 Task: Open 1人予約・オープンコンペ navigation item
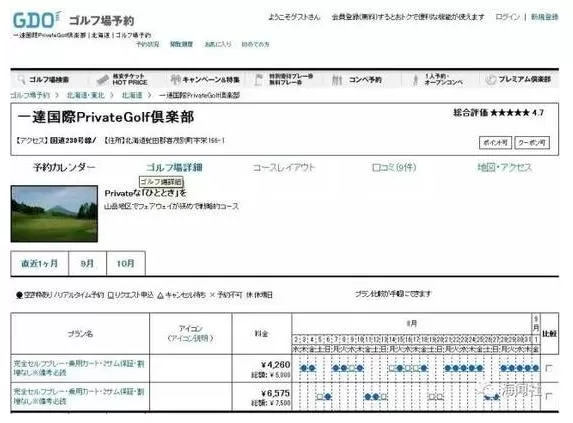[437, 79]
